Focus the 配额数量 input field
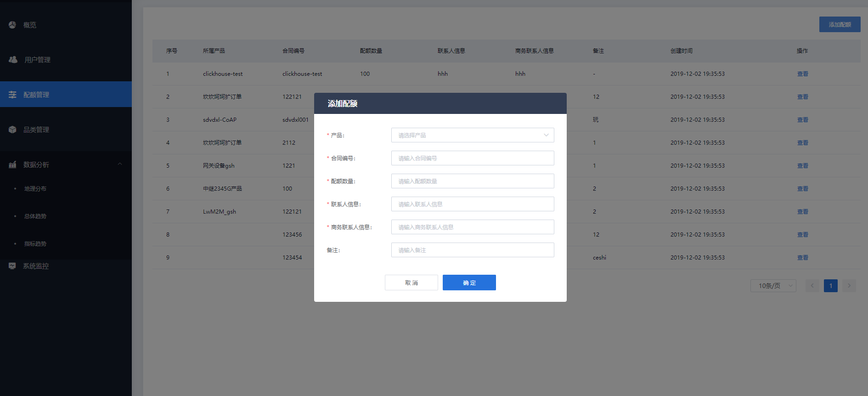This screenshot has width=868, height=396. [x=472, y=181]
